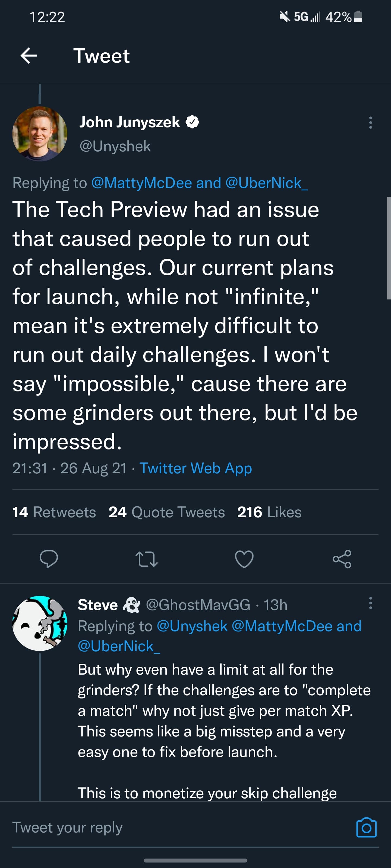This screenshot has height=868, width=391.
Task: Open John Junyszek's tweet overflow menu
Action: click(x=370, y=123)
